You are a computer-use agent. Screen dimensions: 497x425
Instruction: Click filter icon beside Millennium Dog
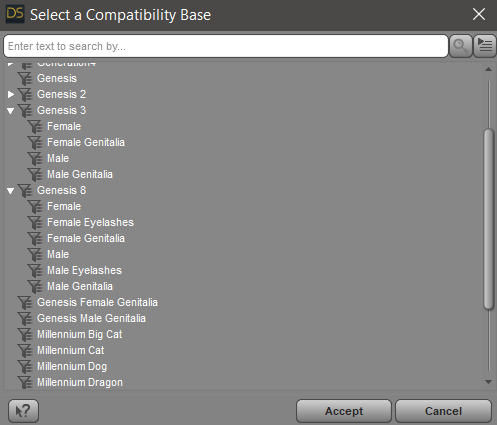(x=26, y=366)
